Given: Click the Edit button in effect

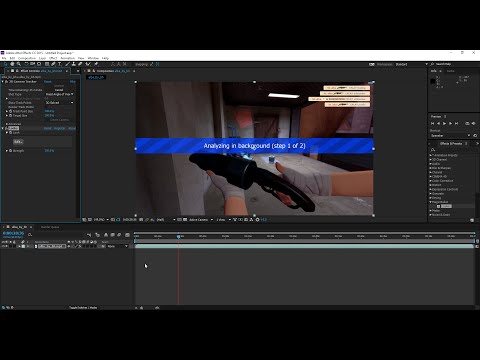Looking at the screenshot, I should [x=18, y=142].
